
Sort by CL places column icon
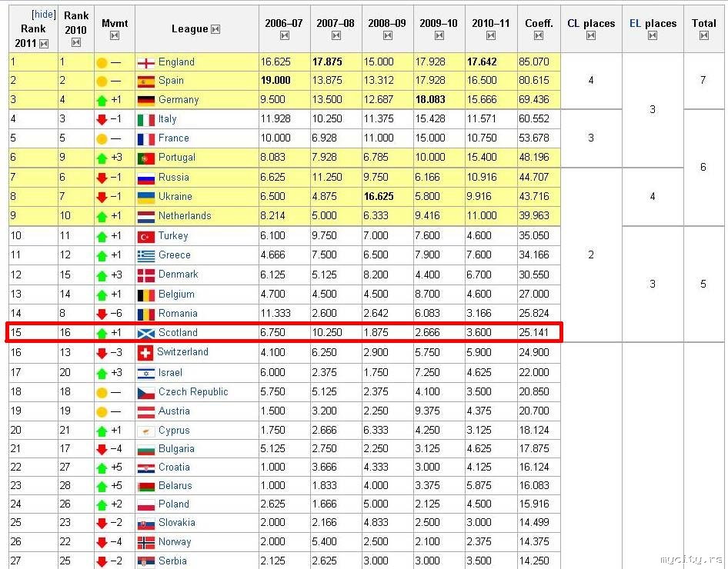[591, 35]
